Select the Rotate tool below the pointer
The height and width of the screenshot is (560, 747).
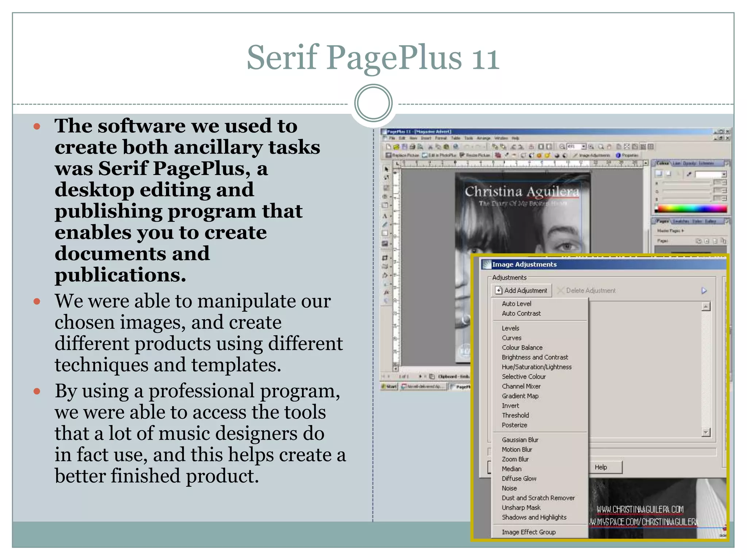pos(386,178)
